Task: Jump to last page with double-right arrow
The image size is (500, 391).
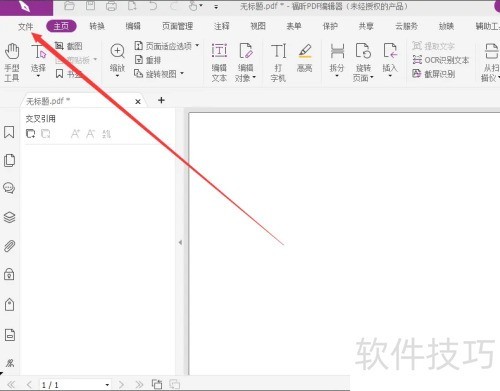Action: pos(139,385)
